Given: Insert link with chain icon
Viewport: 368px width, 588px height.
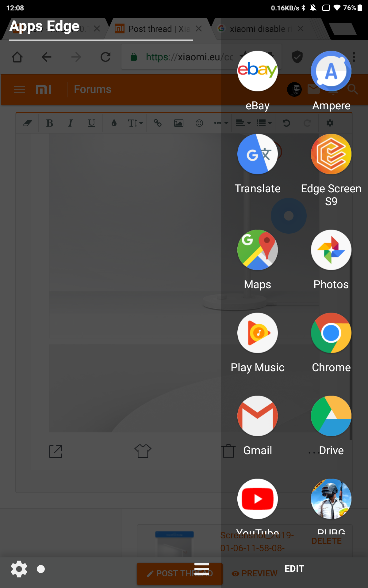Looking at the screenshot, I should (158, 123).
